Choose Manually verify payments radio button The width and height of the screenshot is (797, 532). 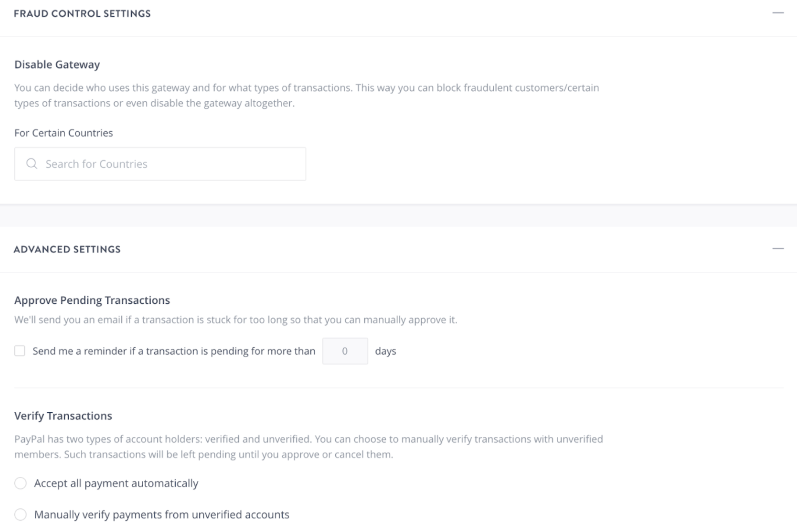(x=21, y=515)
